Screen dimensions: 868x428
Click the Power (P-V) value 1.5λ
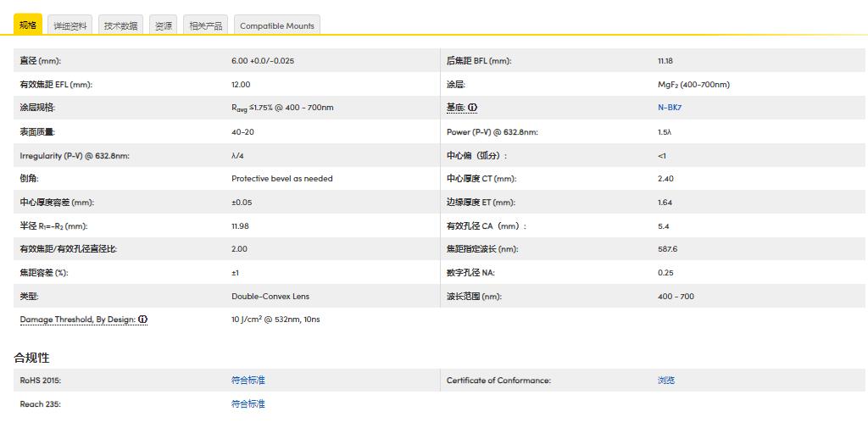[x=665, y=131]
